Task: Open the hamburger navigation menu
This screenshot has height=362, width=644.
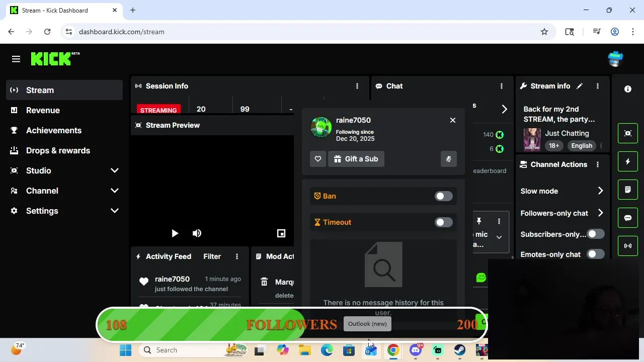Action: (x=16, y=59)
